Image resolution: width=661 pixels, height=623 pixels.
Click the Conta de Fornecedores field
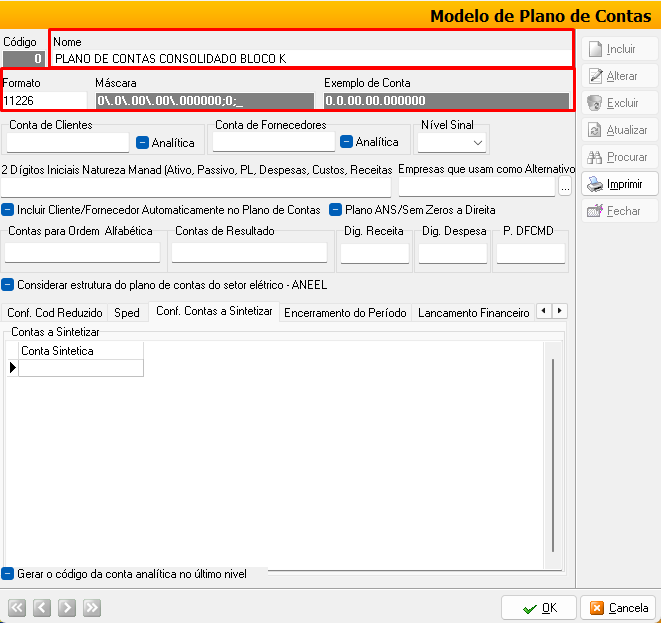(x=274, y=142)
